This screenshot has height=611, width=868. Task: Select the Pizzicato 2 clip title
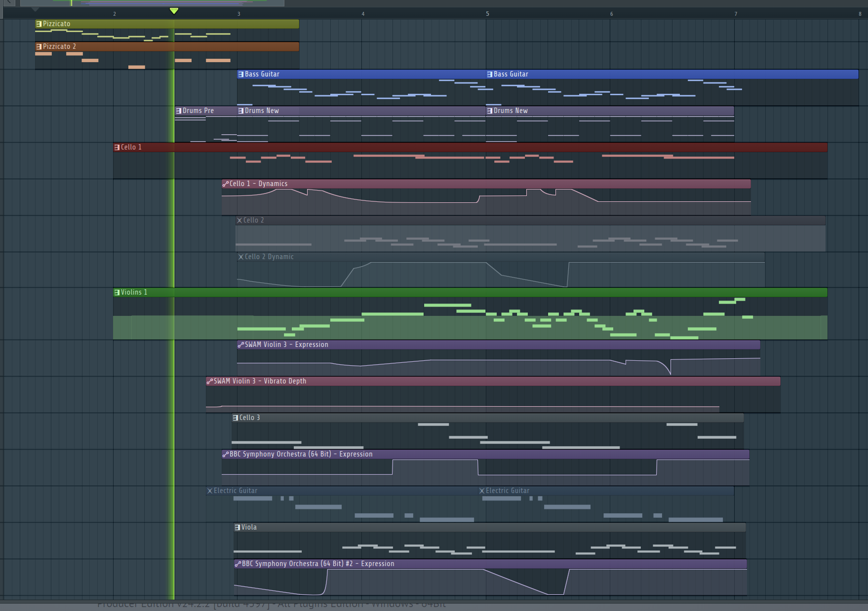(x=60, y=46)
